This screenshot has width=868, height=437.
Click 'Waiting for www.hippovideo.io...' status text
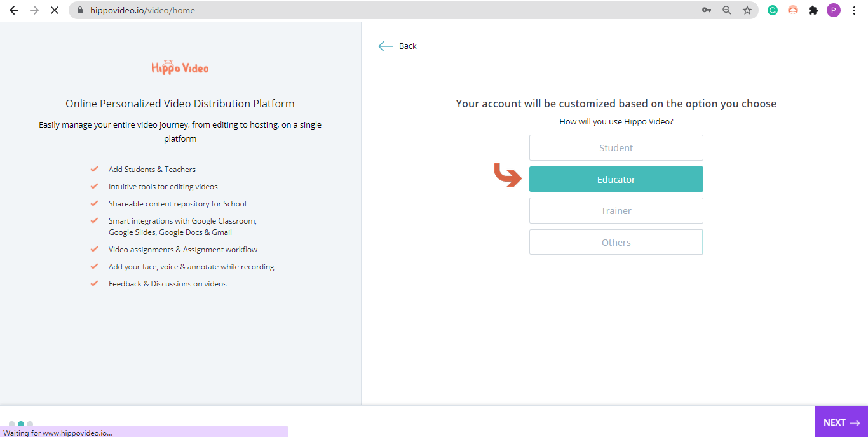(58, 433)
